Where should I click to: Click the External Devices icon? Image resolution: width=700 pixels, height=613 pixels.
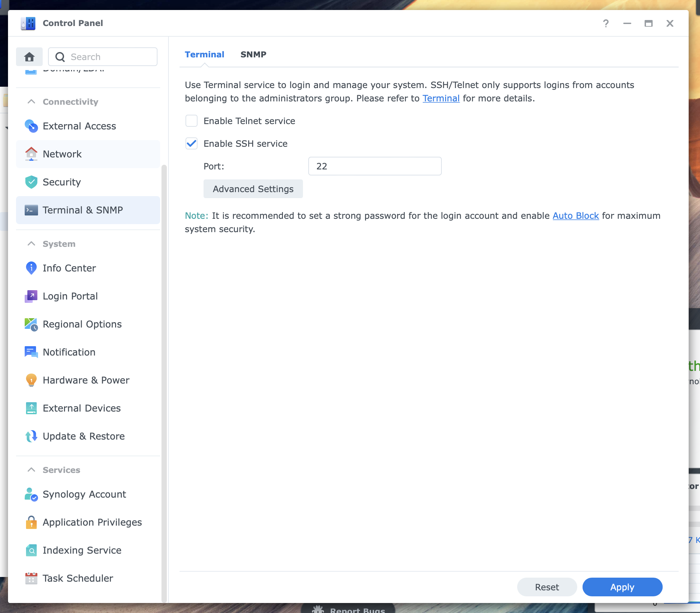click(31, 409)
